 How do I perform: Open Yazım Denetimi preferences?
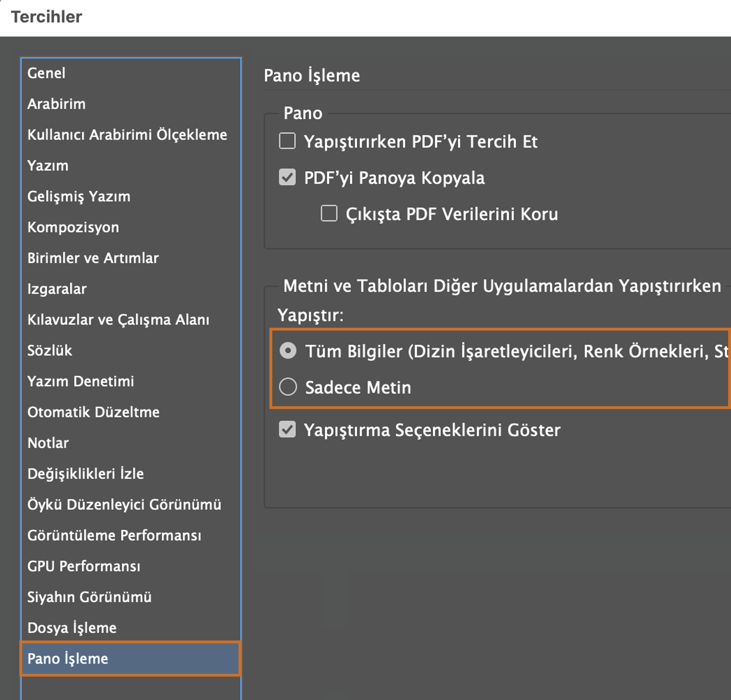[81, 381]
